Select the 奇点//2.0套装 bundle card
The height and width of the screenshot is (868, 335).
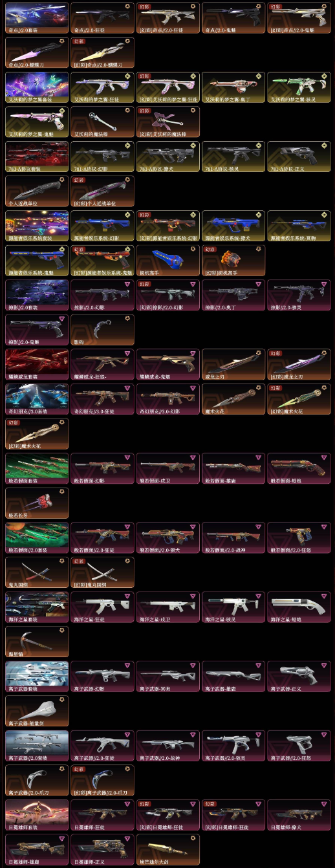tap(37, 18)
